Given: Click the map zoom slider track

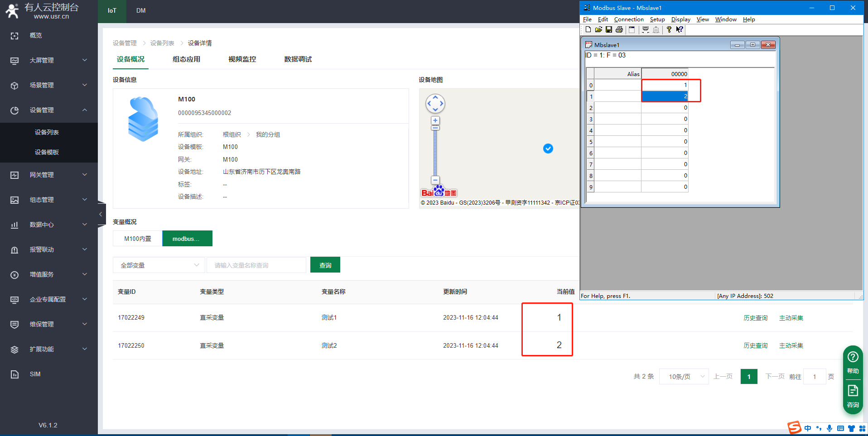Looking at the screenshot, I should 435,154.
